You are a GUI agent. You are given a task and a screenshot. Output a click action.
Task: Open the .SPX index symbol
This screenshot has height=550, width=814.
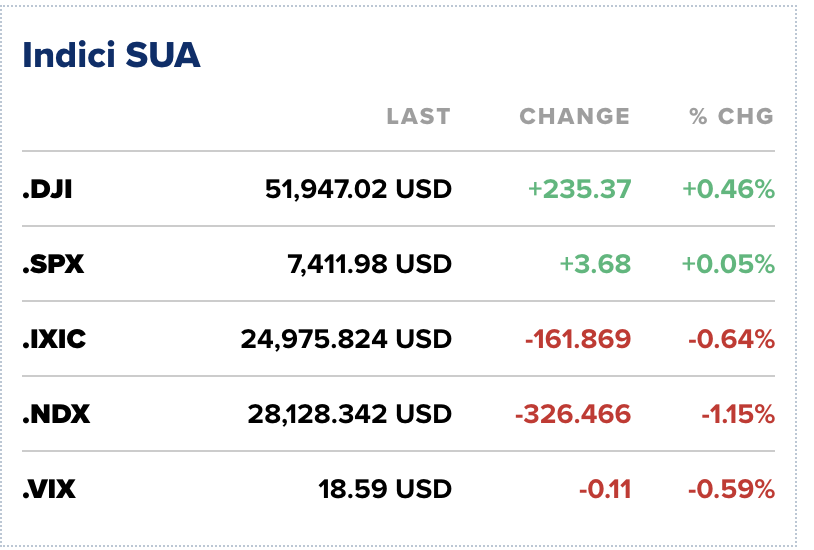(x=53, y=264)
